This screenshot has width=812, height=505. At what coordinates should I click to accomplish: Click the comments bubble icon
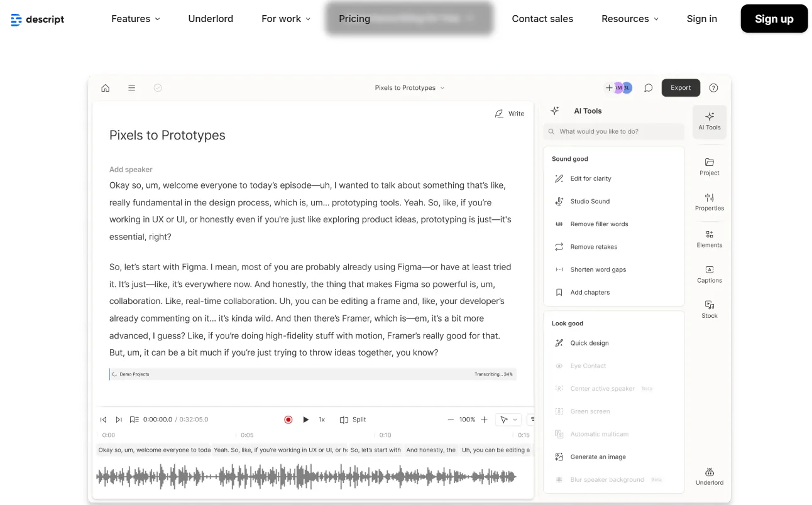click(649, 88)
